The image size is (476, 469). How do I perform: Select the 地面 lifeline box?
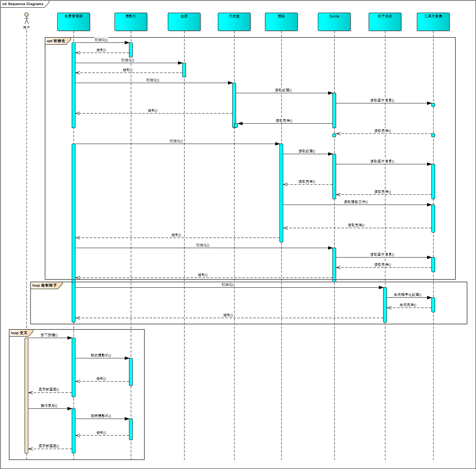[x=184, y=22]
